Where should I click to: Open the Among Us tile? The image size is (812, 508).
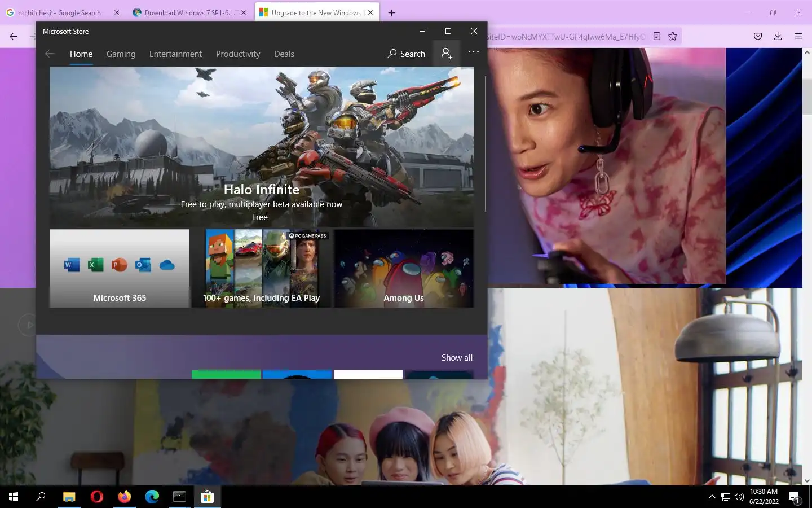(404, 269)
